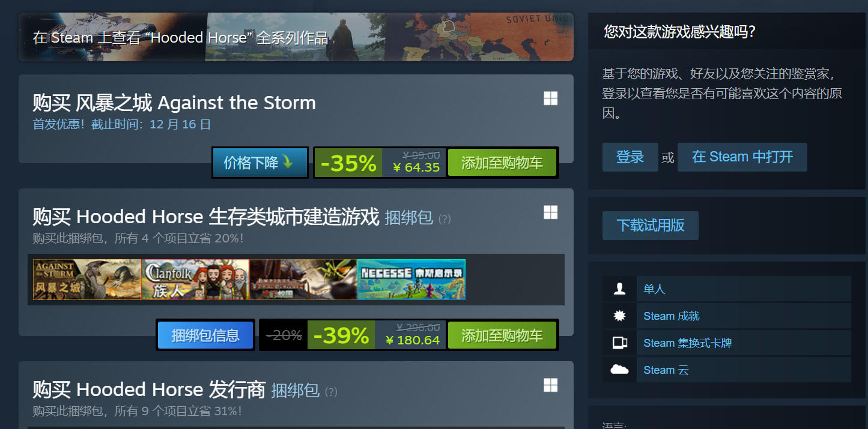Select the Necesse bundle thumbnail
The image size is (868, 429).
point(411,280)
